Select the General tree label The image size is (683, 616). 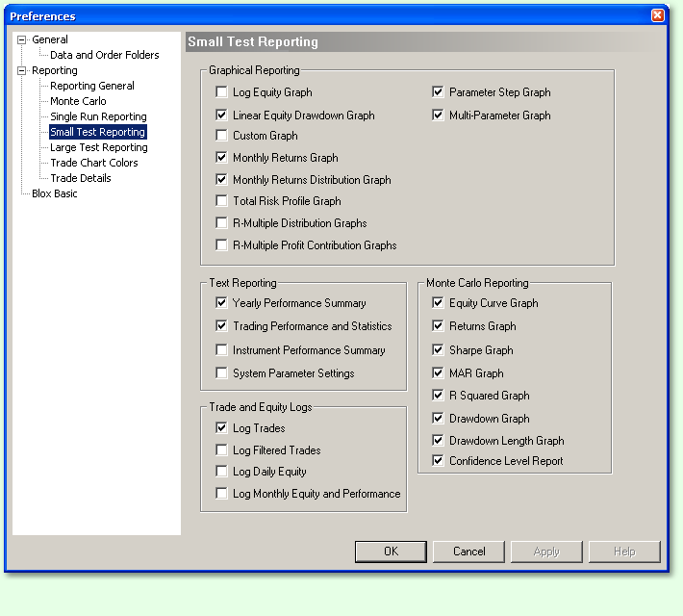[50, 39]
